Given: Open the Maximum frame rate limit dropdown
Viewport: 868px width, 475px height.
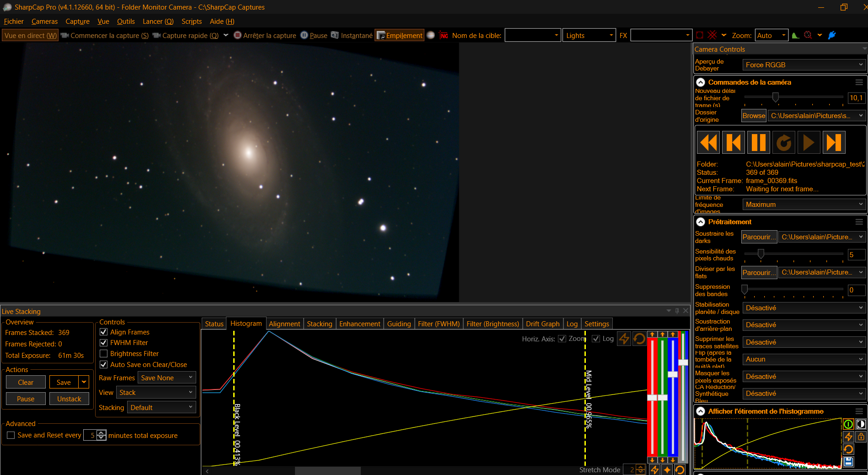Looking at the screenshot, I should coord(804,205).
